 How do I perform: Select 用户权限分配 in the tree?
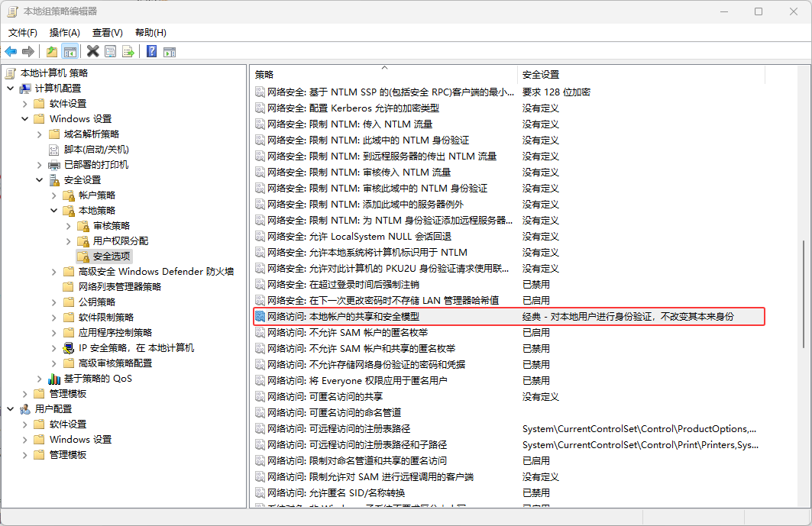pyautogui.click(x=121, y=241)
